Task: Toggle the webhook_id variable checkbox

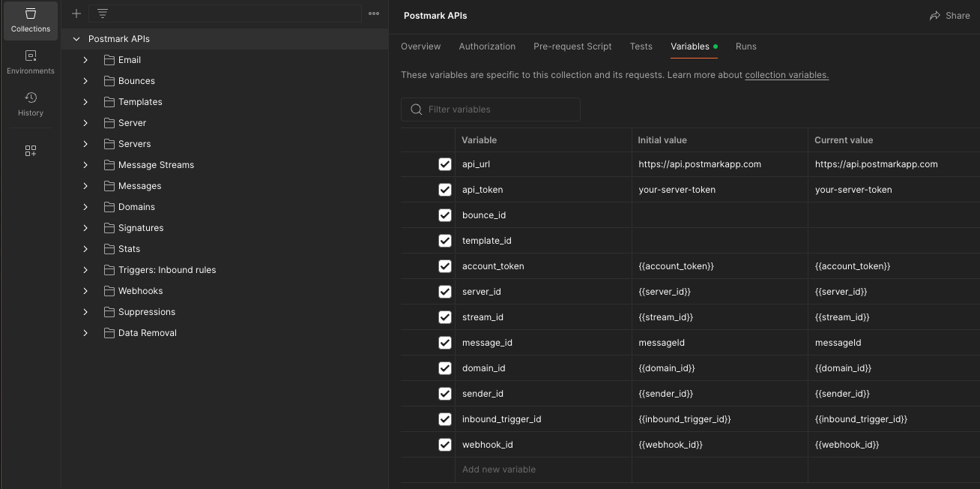Action: click(445, 445)
